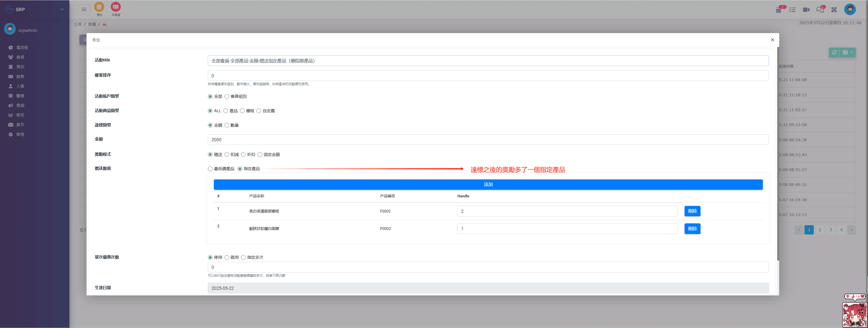868x328 pixels.
Task: Click the hamburger menu toggle icon
Action: pos(84,9)
